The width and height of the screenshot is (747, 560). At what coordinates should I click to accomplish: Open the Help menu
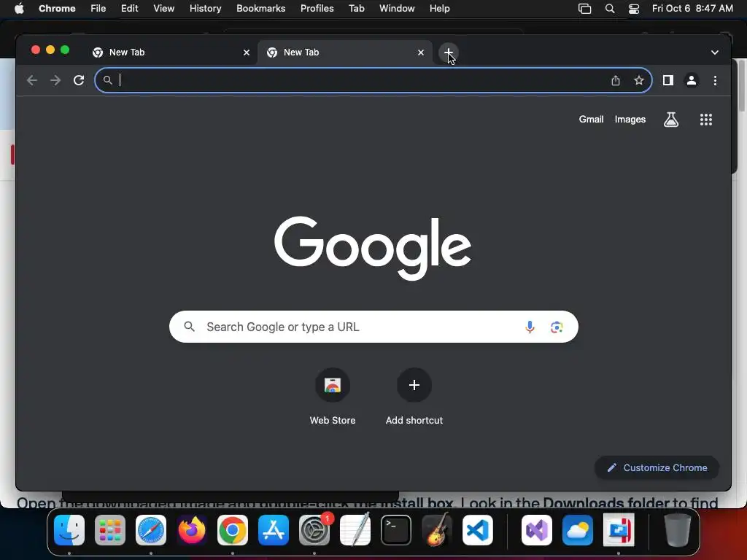(x=439, y=8)
